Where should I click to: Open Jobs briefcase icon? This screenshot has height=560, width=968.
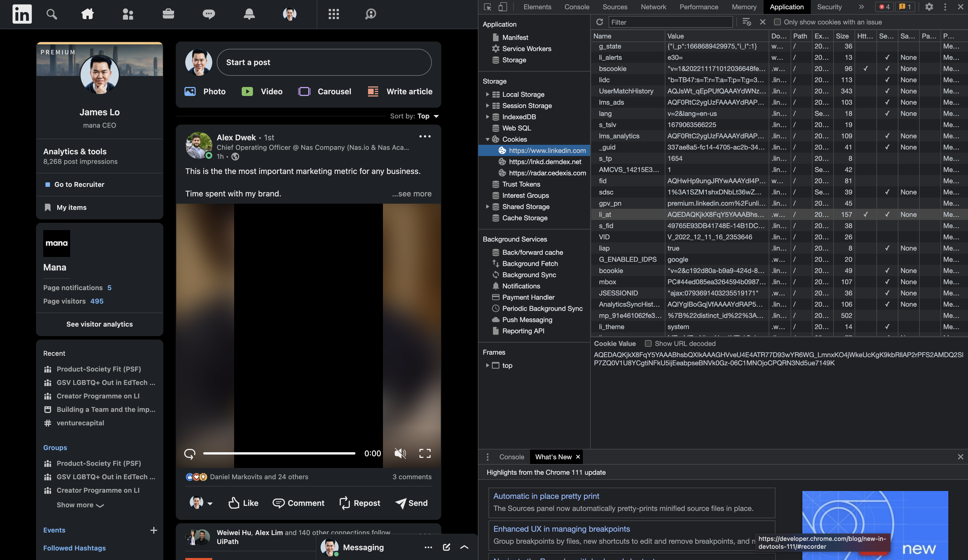168,14
